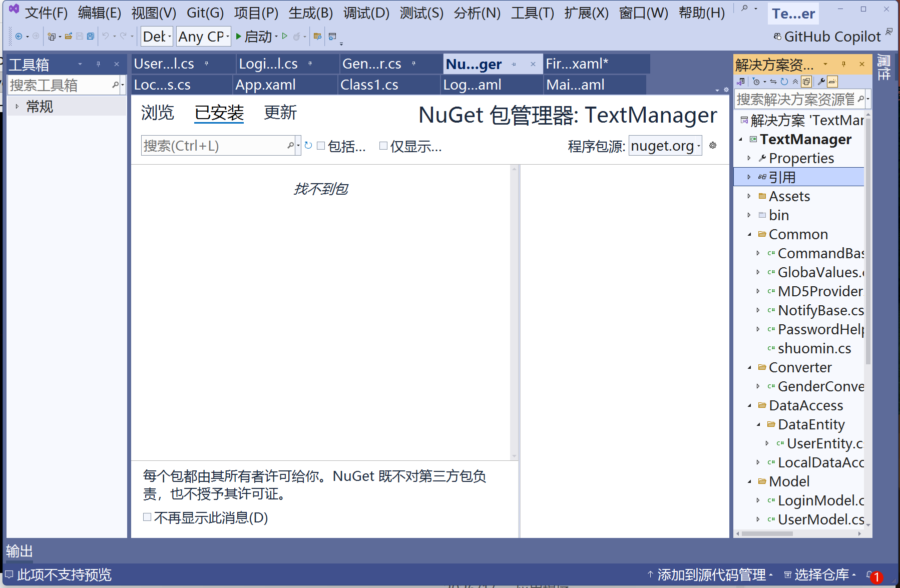
Task: Collapse the Model folder
Action: [749, 481]
